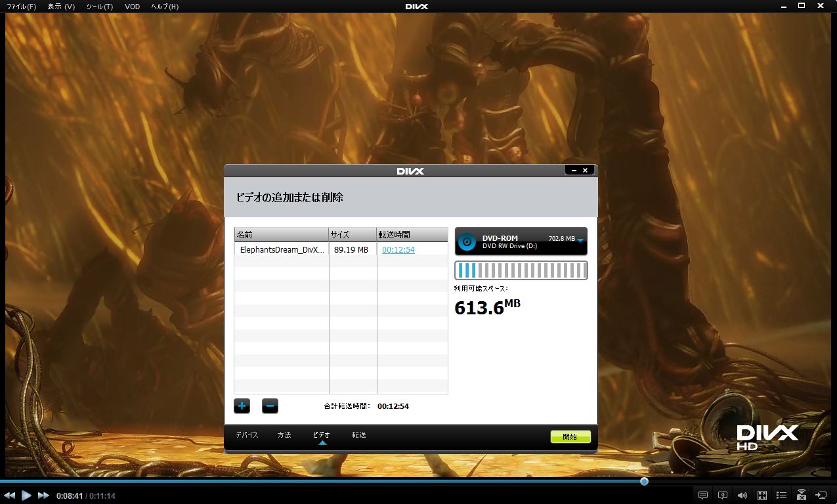Image resolution: width=837 pixels, height=504 pixels.
Task: Click the elapsed time 0:08:41 display
Action: point(70,495)
